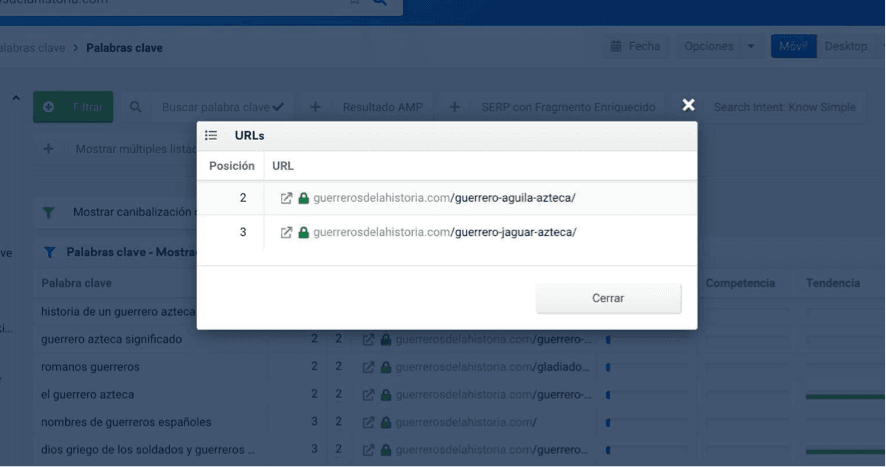Switch to Desktop view
Screen dimensions: 886x467
pos(846,46)
